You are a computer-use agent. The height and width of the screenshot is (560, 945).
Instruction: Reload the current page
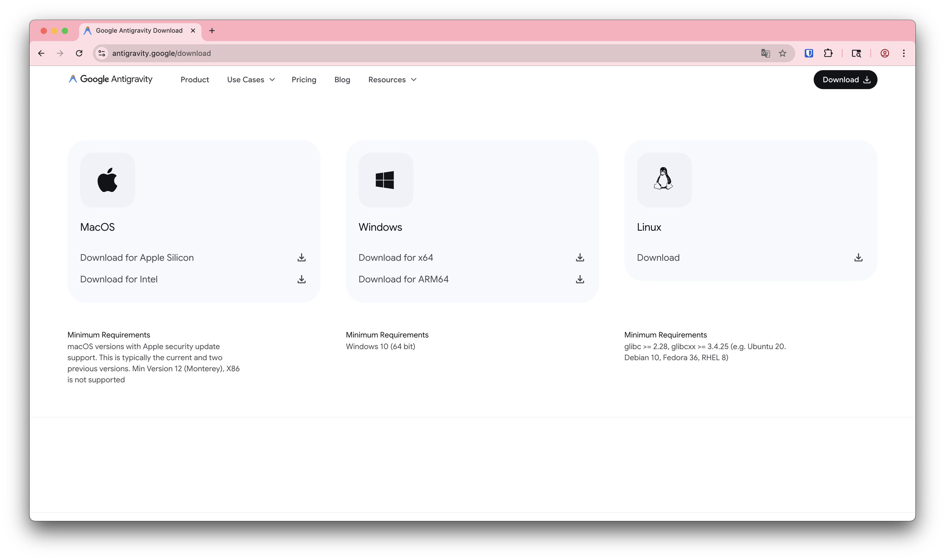click(x=79, y=53)
